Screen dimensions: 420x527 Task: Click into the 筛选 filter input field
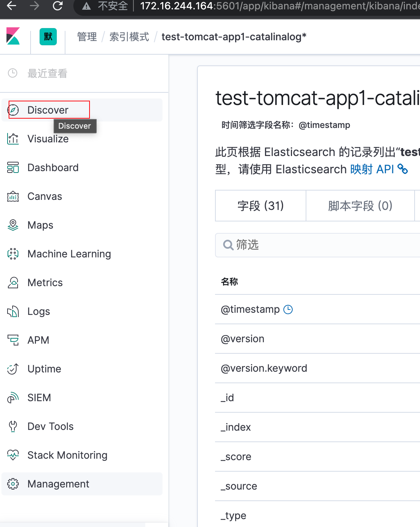(318, 245)
